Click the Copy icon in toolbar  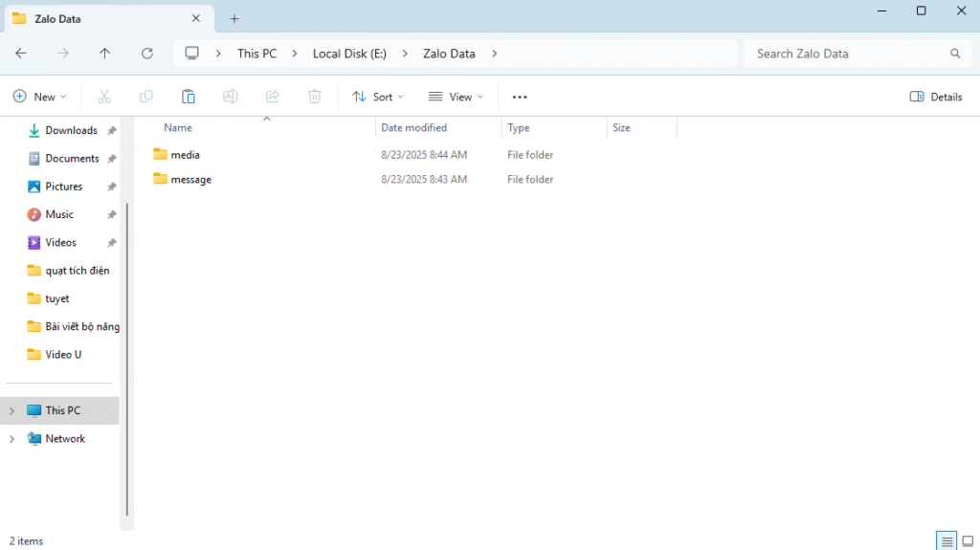pos(146,97)
